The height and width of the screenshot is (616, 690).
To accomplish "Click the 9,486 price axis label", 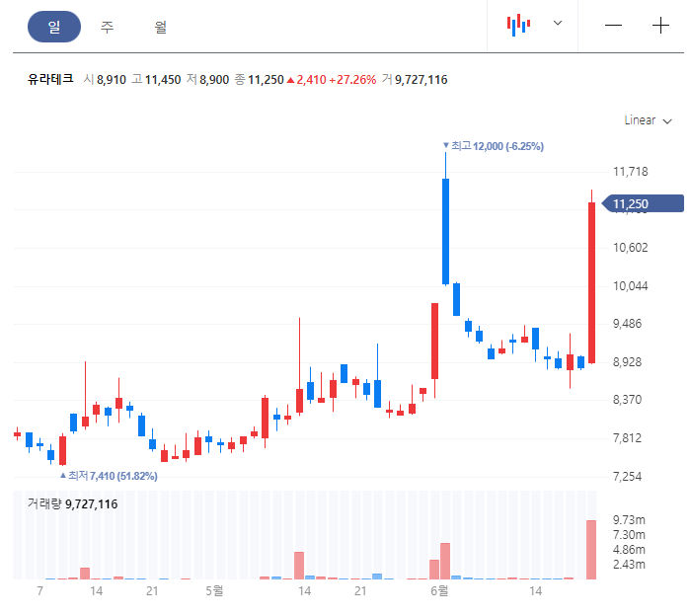I will [628, 324].
